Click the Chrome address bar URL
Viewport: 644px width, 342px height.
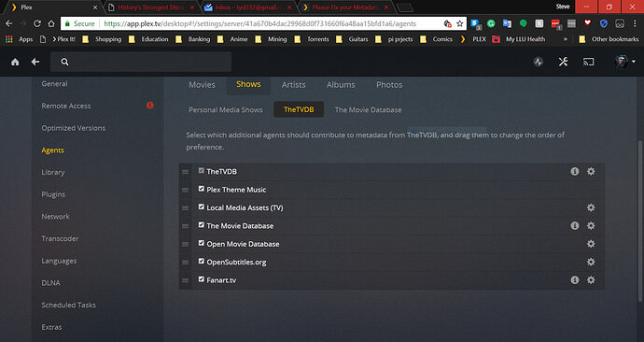tap(259, 24)
